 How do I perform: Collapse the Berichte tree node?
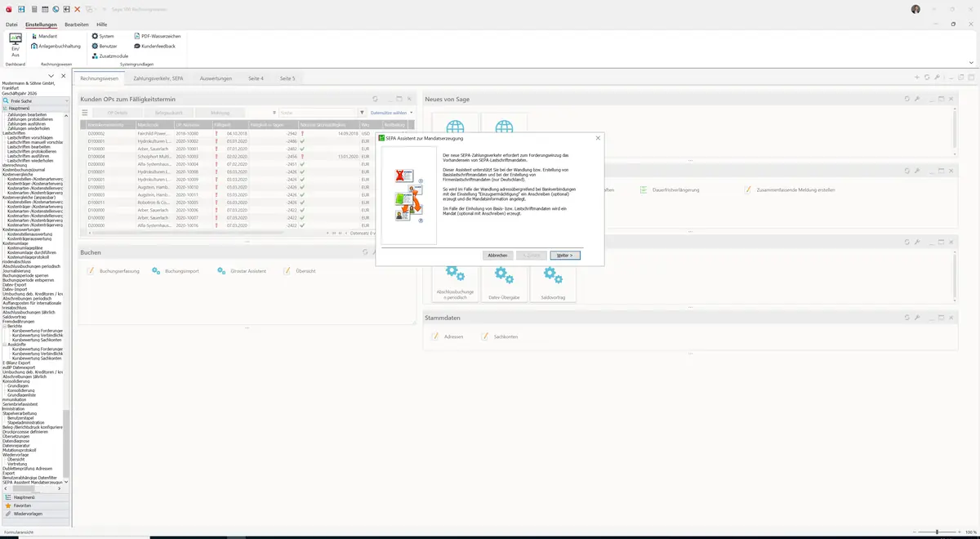pos(5,326)
